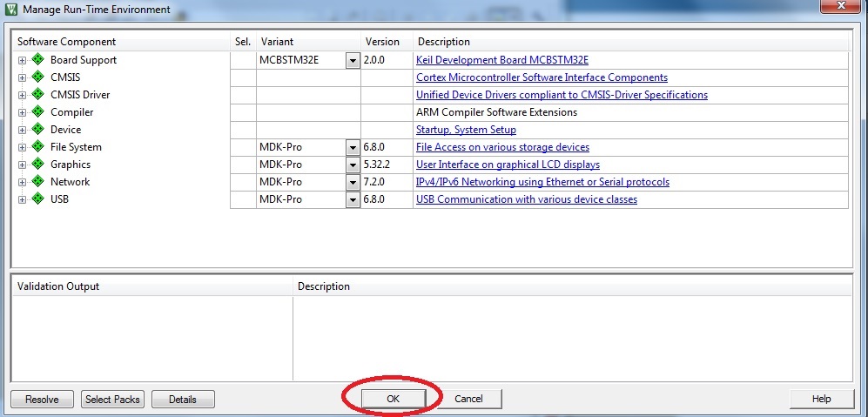Click the Version column header
Image resolution: width=868 pixels, height=417 pixels.
click(x=387, y=42)
